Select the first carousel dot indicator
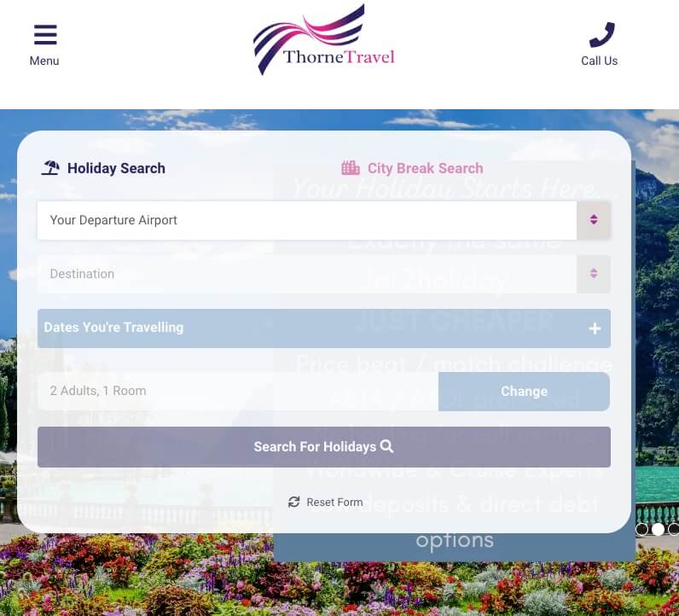 [x=641, y=529]
